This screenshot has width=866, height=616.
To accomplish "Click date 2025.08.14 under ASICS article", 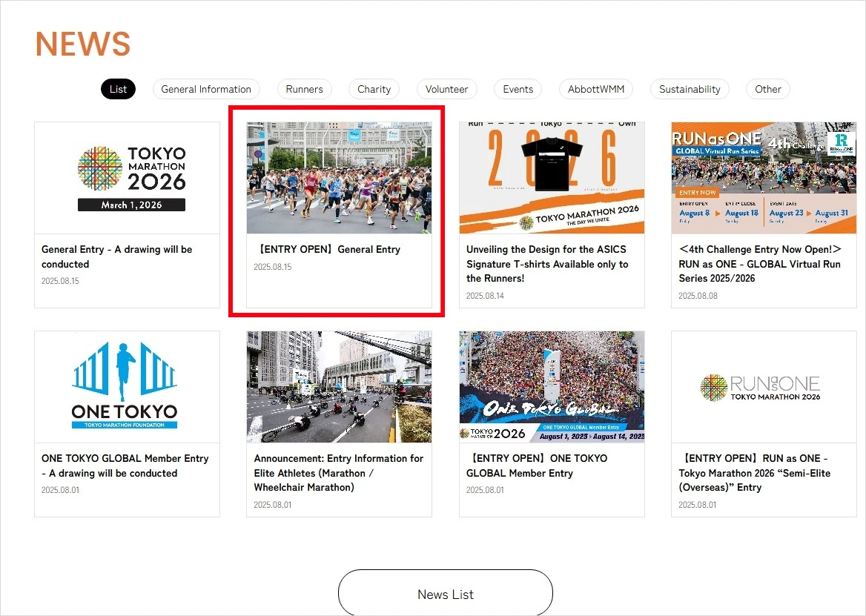I will click(485, 296).
